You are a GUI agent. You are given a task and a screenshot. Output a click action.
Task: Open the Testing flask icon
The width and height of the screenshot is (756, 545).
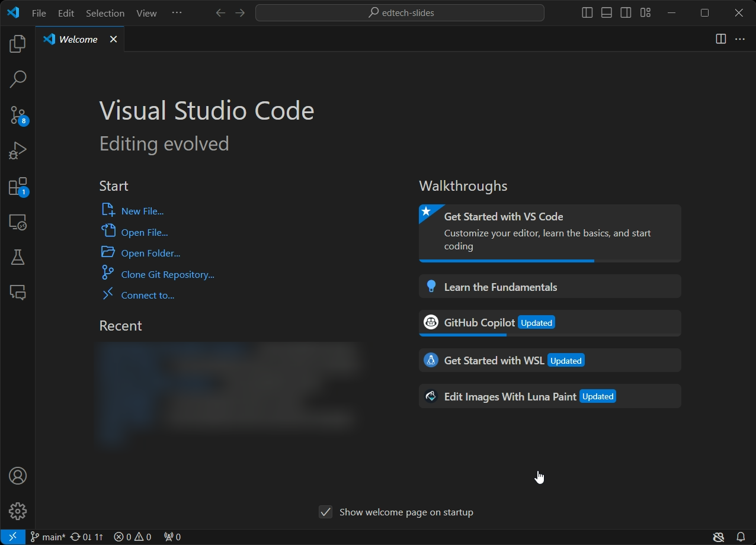18,257
